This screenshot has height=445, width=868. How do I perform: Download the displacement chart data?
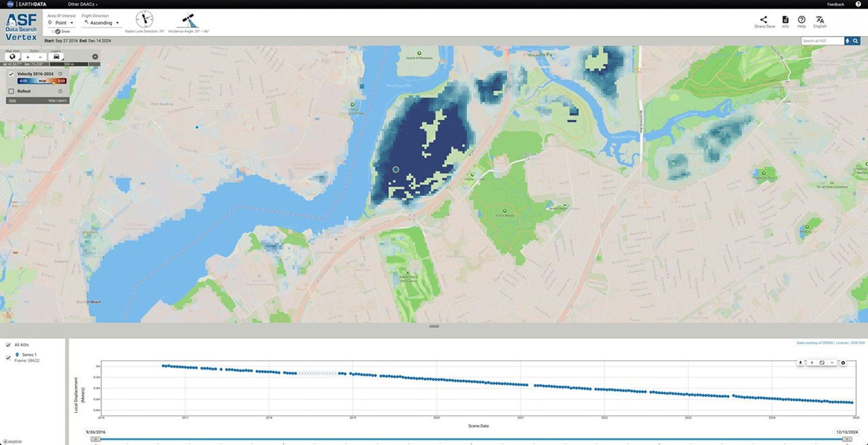point(800,362)
